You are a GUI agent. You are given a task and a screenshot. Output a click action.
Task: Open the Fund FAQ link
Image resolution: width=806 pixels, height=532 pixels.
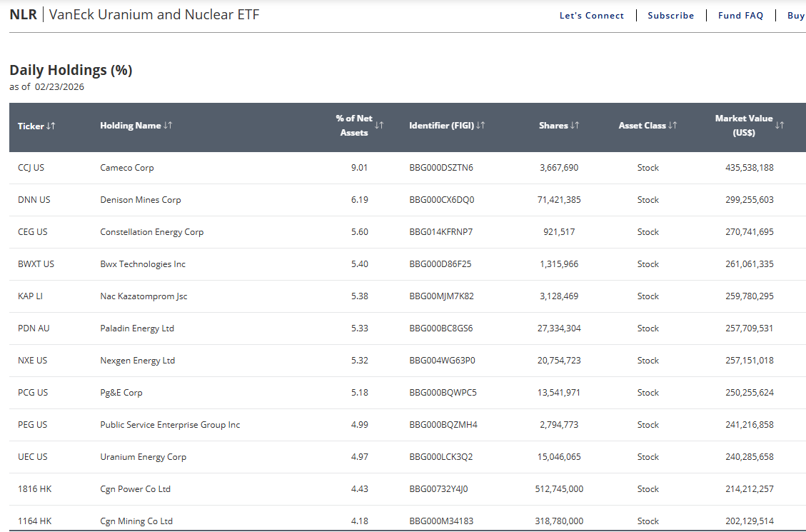click(x=741, y=16)
